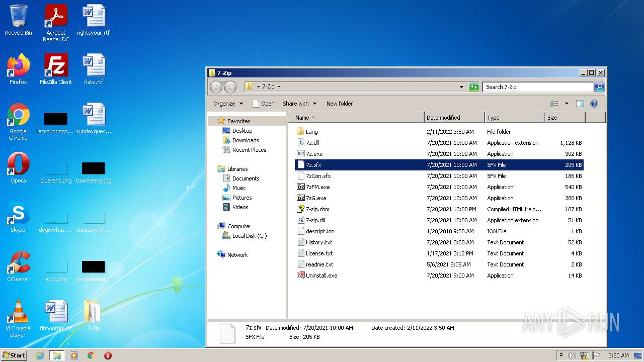Viewport: 644px width, 362px height.
Task: Click in the Search 7-Zip field
Action: (x=538, y=87)
